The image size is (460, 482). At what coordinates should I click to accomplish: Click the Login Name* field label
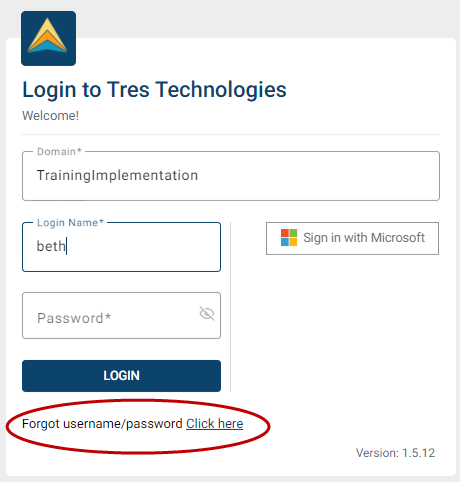click(70, 222)
